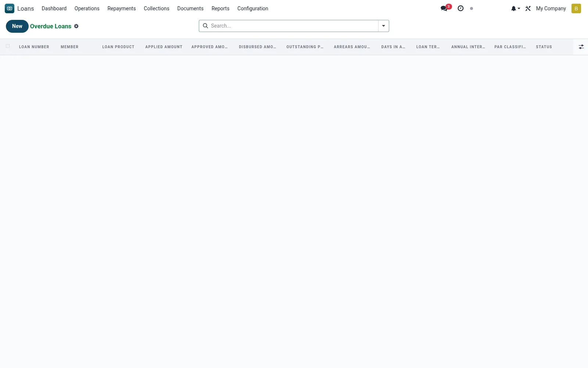
Task: Open the Reports menu
Action: (x=220, y=8)
